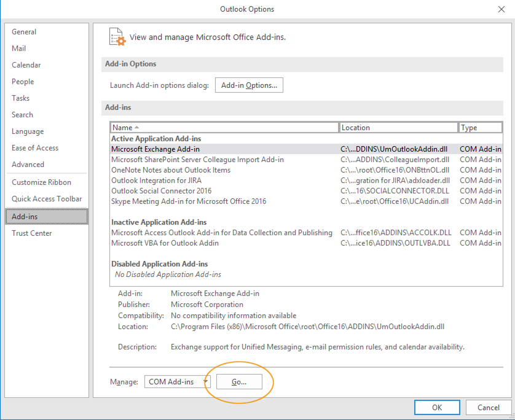
Task: Click the Add-in Options... button
Action: (x=249, y=85)
